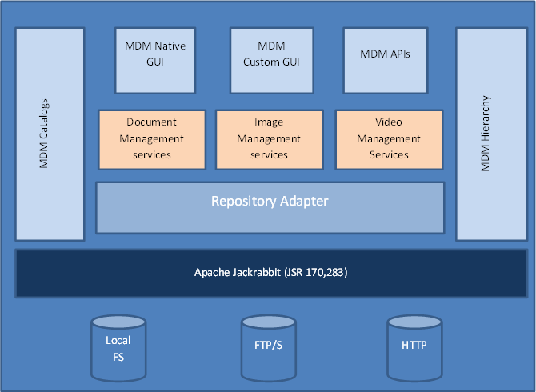Screen dimensions: 536x392
Task: Click the Local FS storage cylinder
Action: tap(118, 348)
